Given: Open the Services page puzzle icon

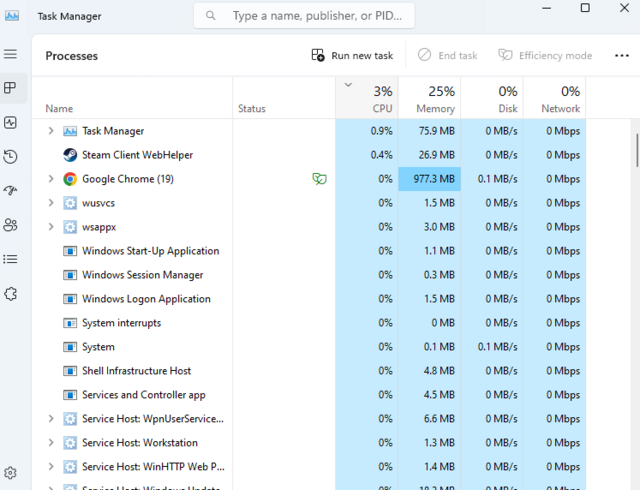Looking at the screenshot, I should [x=10, y=294].
